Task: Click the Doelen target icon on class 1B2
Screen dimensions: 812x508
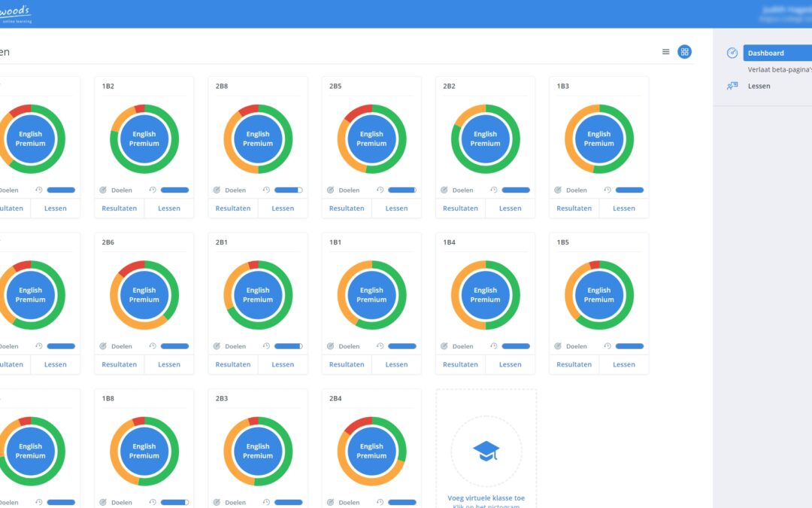Action: tap(103, 190)
